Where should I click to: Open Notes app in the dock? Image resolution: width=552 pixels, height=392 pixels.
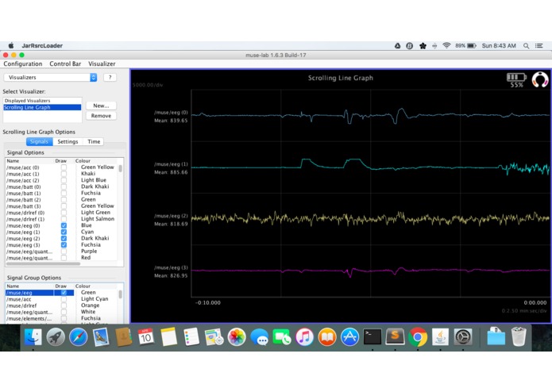(x=168, y=337)
